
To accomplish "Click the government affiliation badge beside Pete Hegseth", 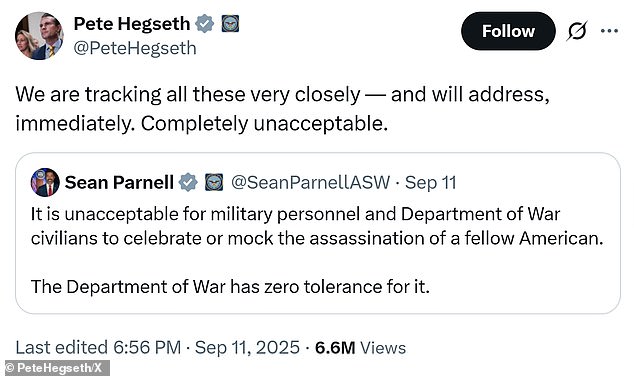I will (x=230, y=23).
